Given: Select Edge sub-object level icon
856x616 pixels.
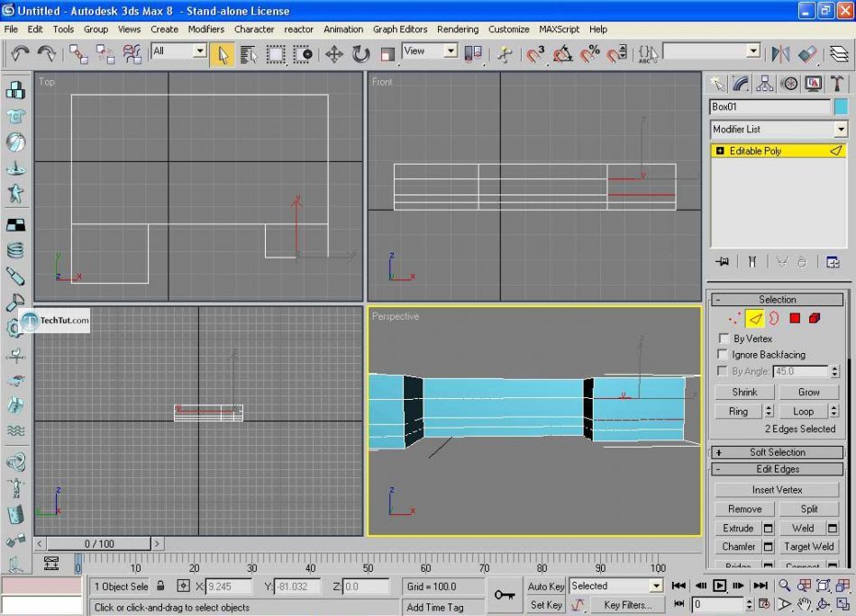Looking at the screenshot, I should coord(754,318).
